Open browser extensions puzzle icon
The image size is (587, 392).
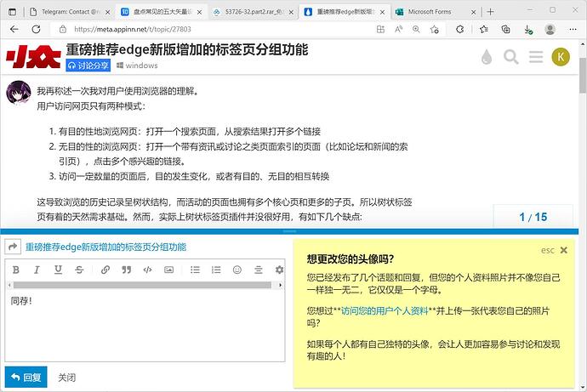pos(460,29)
